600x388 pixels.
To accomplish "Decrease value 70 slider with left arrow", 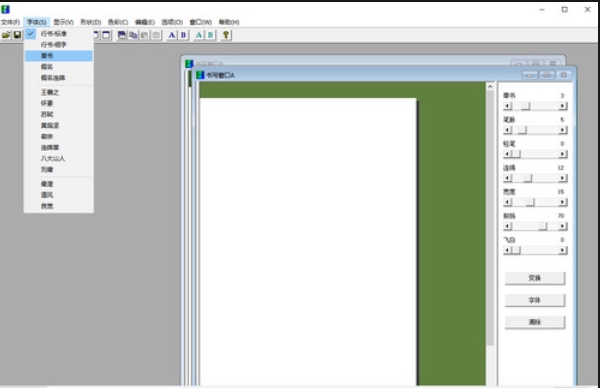I will (508, 226).
